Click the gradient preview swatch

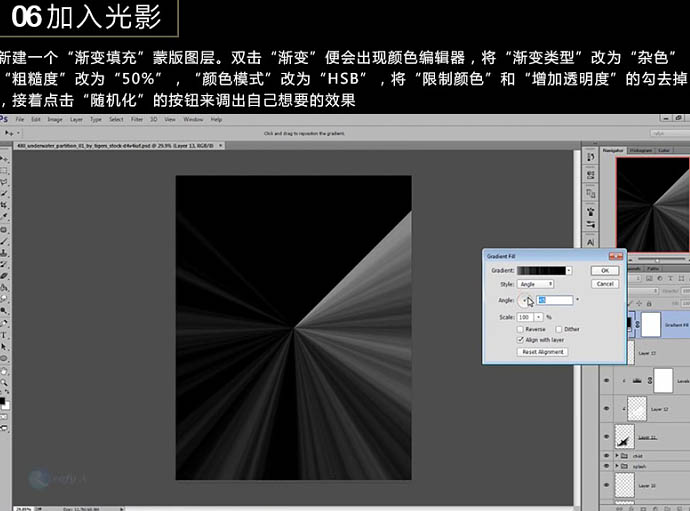541,270
